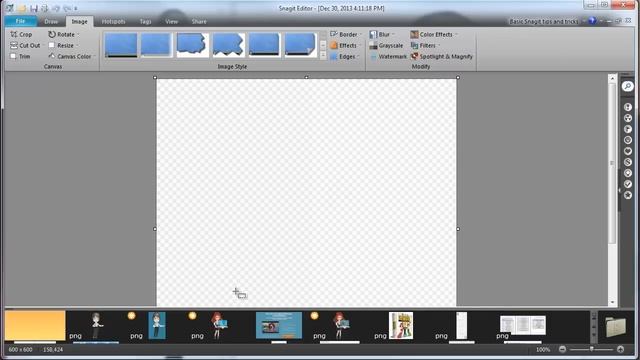Viewport: 640px width, 360px height.
Task: Click the Redo arrow in quick access toolbar
Action: (x=67, y=8)
